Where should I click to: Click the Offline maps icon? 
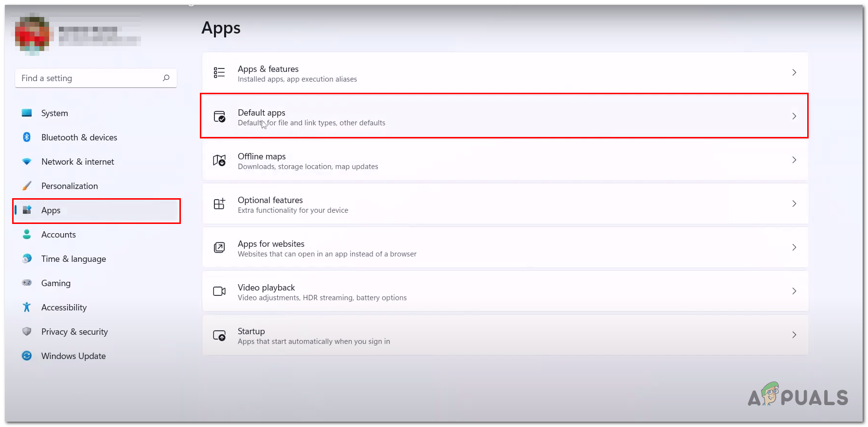219,160
